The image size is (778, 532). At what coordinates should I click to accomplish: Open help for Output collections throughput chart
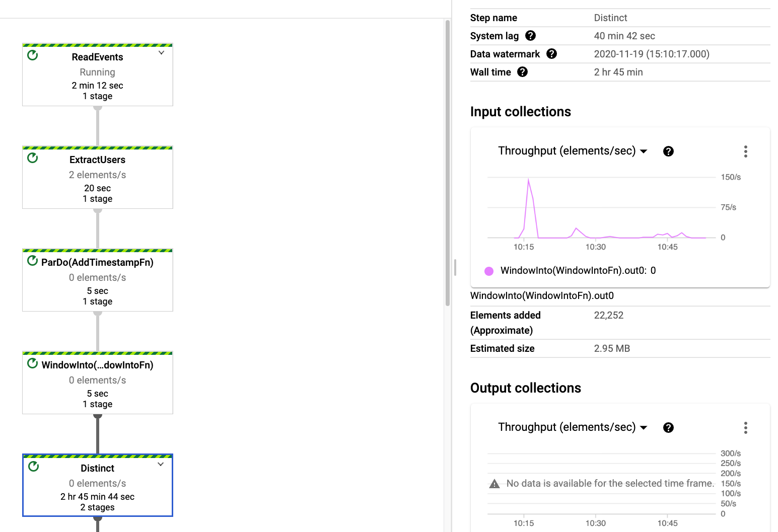[x=668, y=428]
